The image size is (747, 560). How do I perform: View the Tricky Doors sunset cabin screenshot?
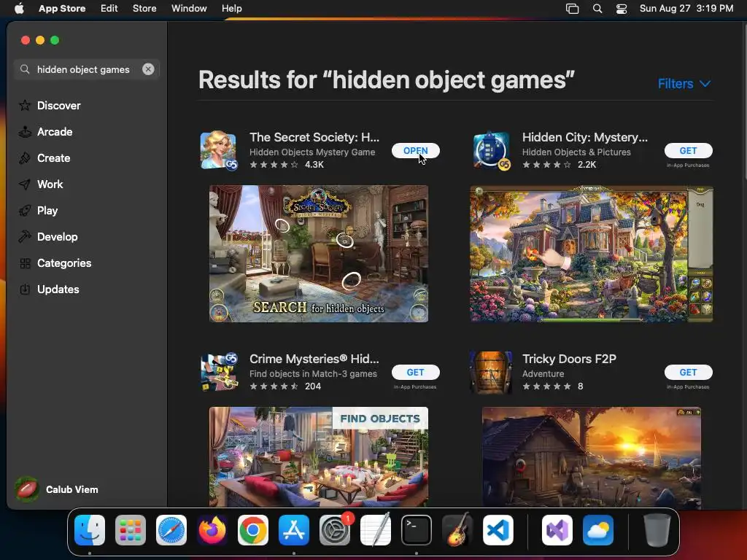pyautogui.click(x=591, y=456)
